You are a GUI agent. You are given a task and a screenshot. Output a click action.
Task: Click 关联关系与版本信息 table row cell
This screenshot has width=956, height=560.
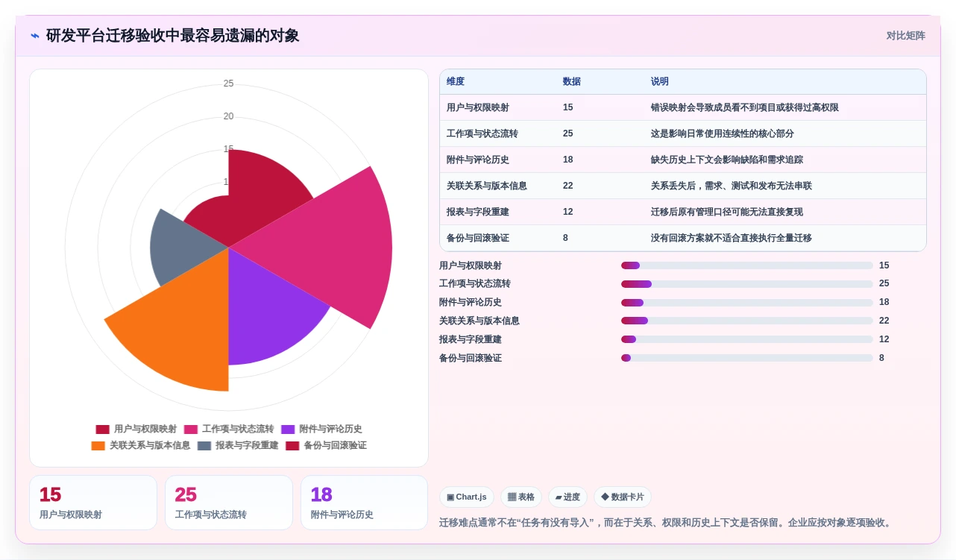[x=487, y=186]
